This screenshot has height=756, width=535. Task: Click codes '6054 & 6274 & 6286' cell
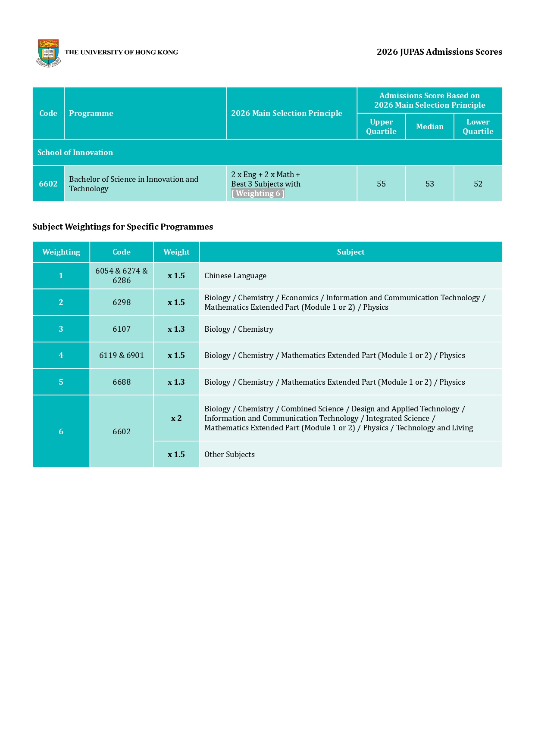tap(122, 276)
